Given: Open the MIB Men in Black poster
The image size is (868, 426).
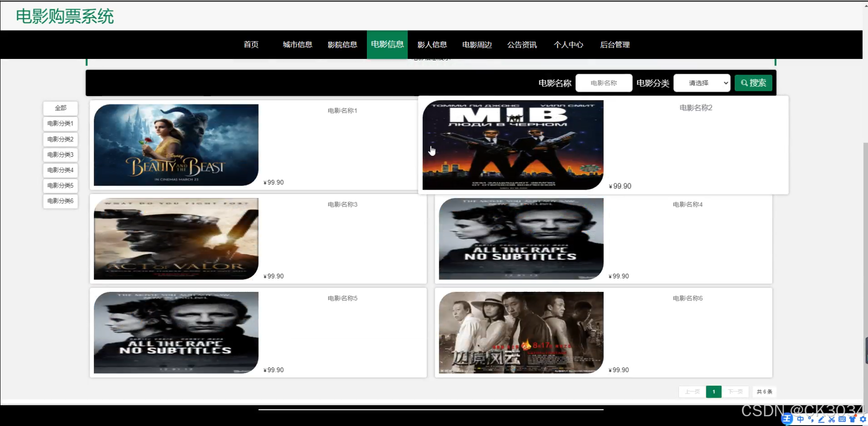Looking at the screenshot, I should click(x=513, y=145).
